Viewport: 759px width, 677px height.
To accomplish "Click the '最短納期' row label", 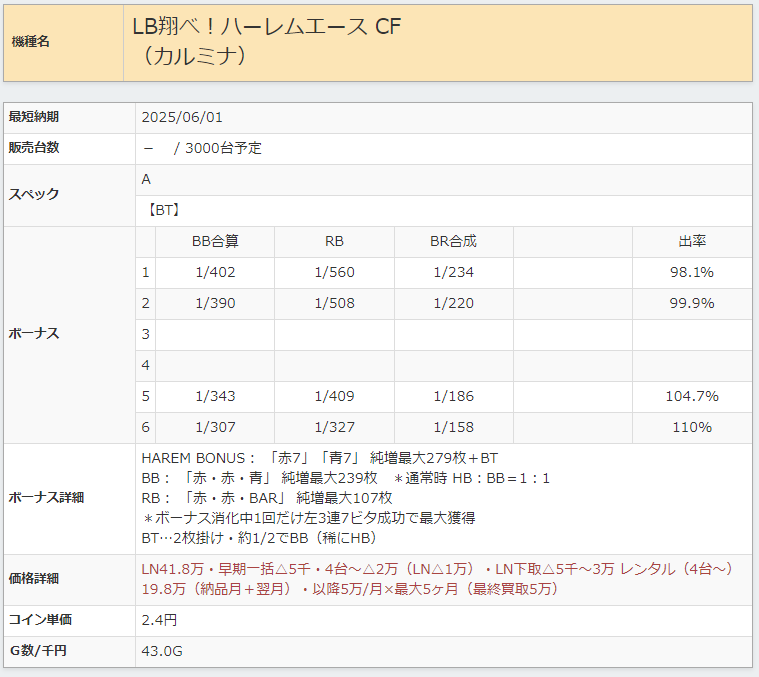I will coord(33,117).
